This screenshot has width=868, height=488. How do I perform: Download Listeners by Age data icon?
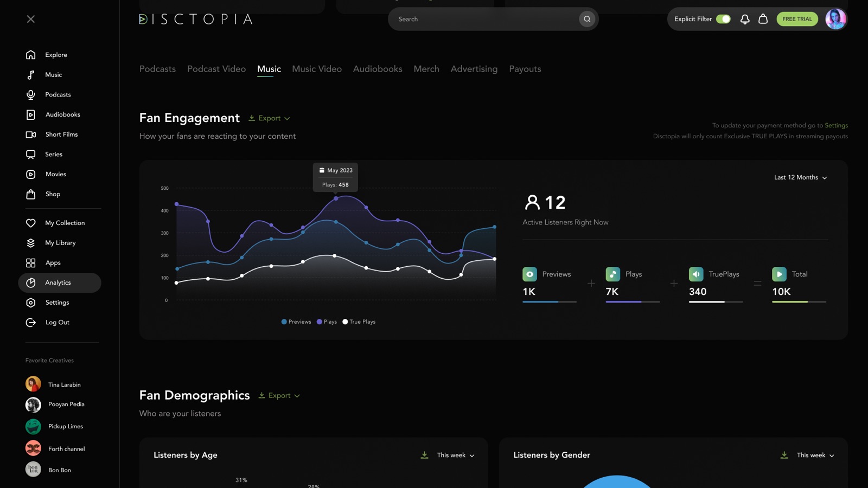[x=424, y=455]
